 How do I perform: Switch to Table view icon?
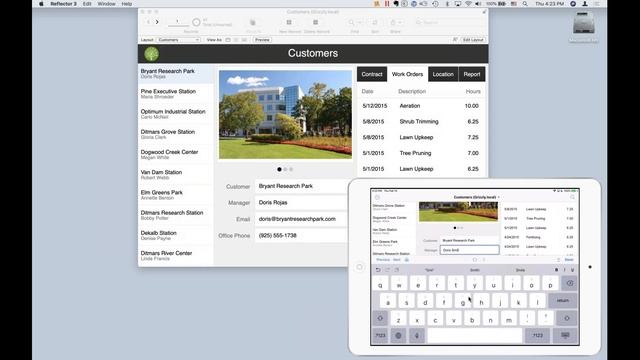click(244, 40)
